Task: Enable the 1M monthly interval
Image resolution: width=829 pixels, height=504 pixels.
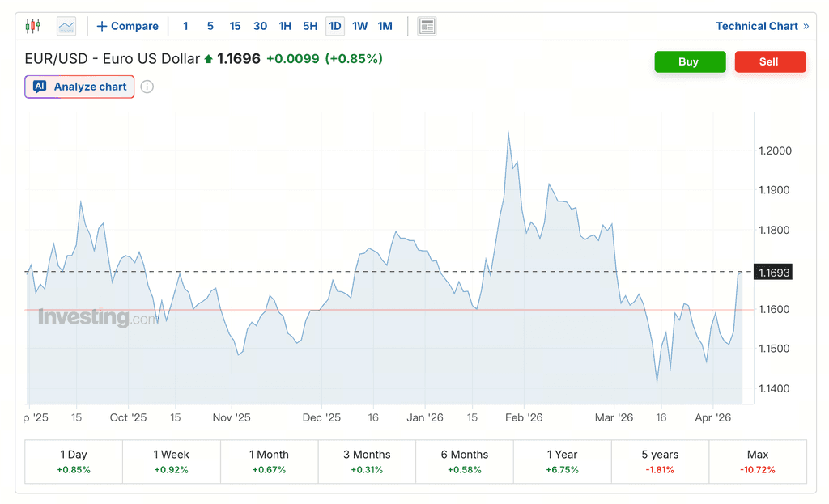Action: (385, 25)
